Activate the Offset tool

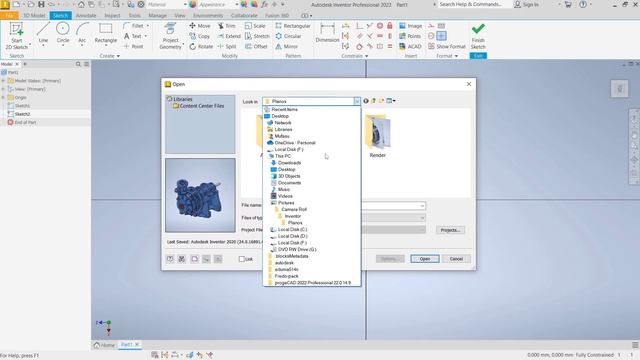(x=256, y=47)
